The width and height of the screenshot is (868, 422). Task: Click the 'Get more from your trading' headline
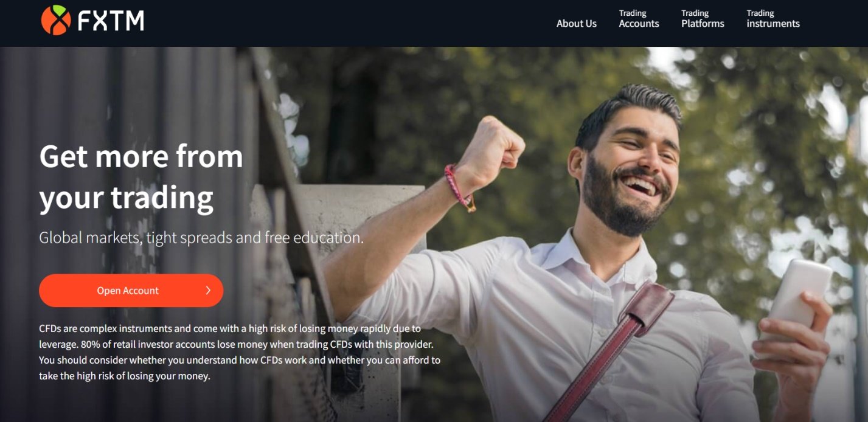tap(141, 177)
